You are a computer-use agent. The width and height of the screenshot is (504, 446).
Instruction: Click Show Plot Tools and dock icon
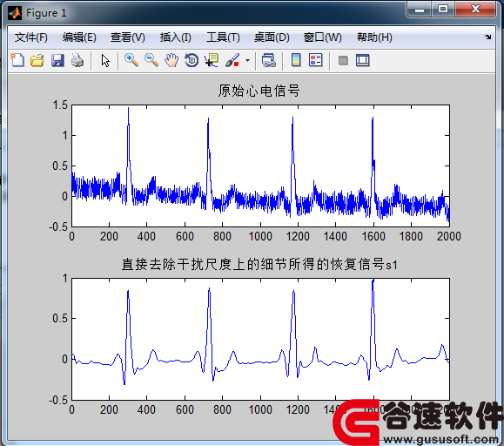click(x=363, y=60)
